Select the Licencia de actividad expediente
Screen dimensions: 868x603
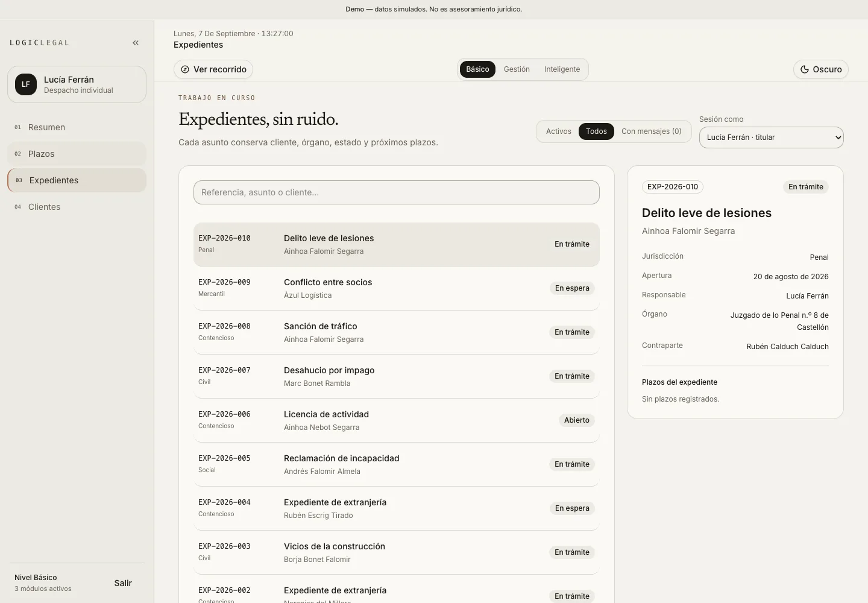point(396,421)
